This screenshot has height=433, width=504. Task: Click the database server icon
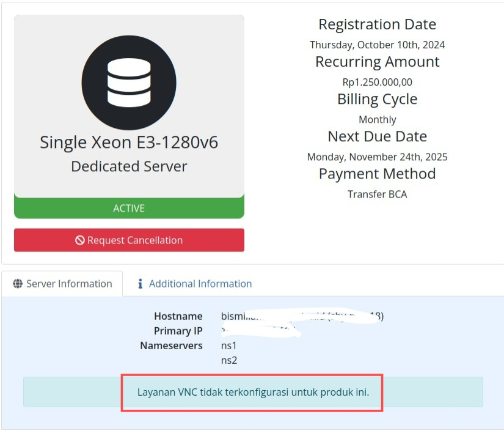pyautogui.click(x=129, y=83)
